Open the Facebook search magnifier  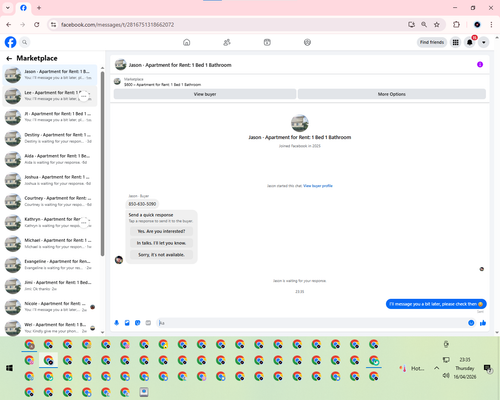click(24, 42)
